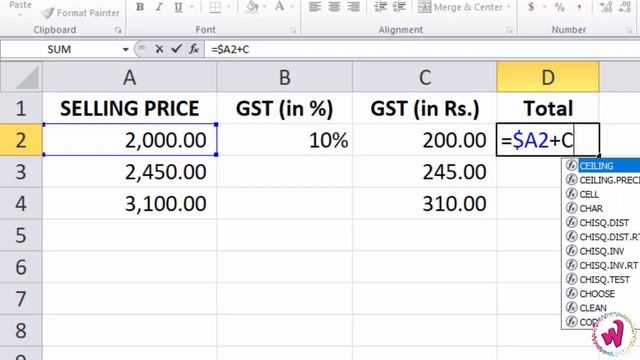Screen dimensions: 640x360
Task: Toggle Bold formatting
Action: (x=140, y=7)
